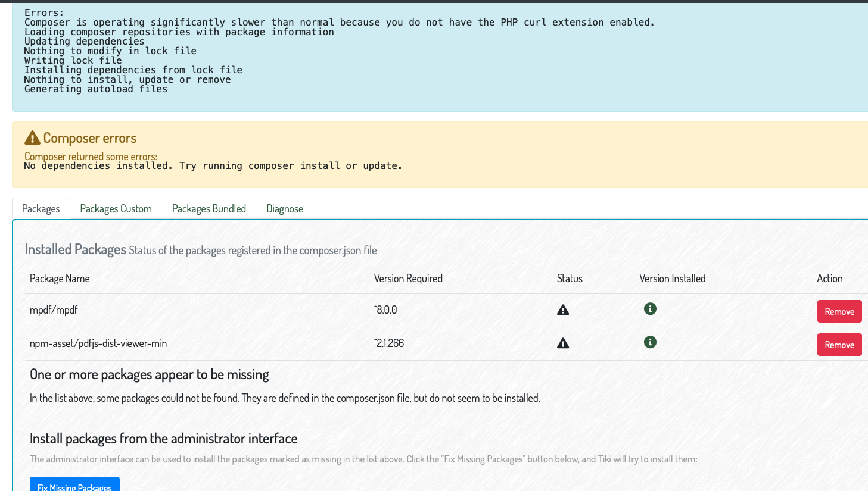Click the Installed Packages heading
Image resolution: width=868 pixels, height=491 pixels.
coord(76,249)
